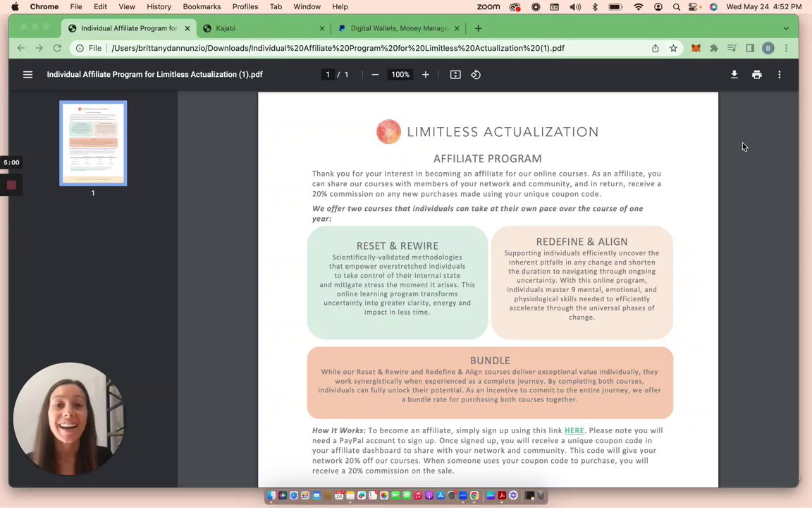Open the Apple menu

point(15,7)
